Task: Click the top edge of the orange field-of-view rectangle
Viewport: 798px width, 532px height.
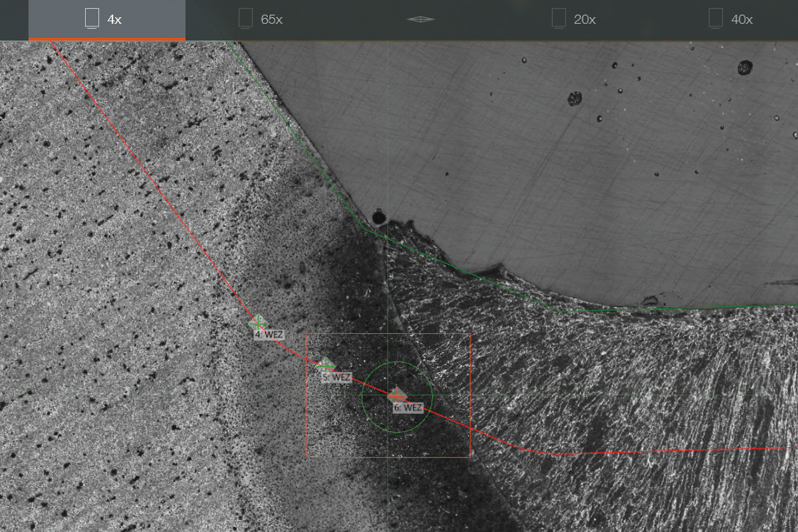Action: [x=388, y=334]
